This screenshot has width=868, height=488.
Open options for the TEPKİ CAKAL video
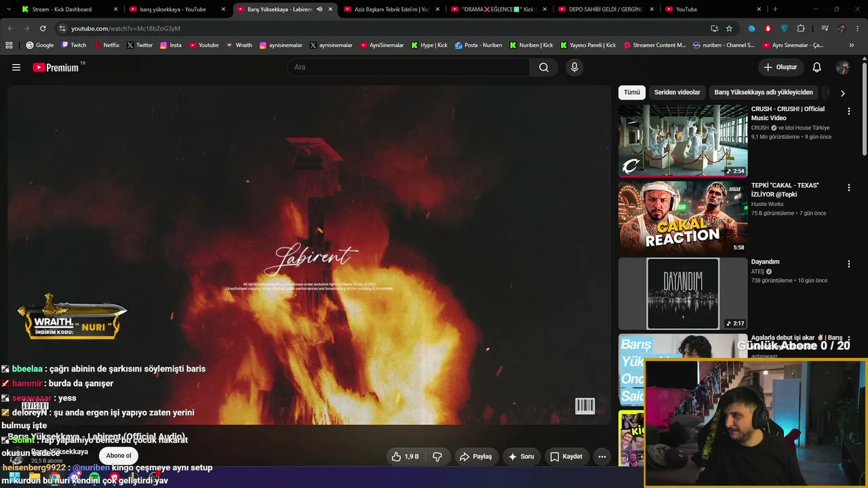pyautogui.click(x=848, y=188)
